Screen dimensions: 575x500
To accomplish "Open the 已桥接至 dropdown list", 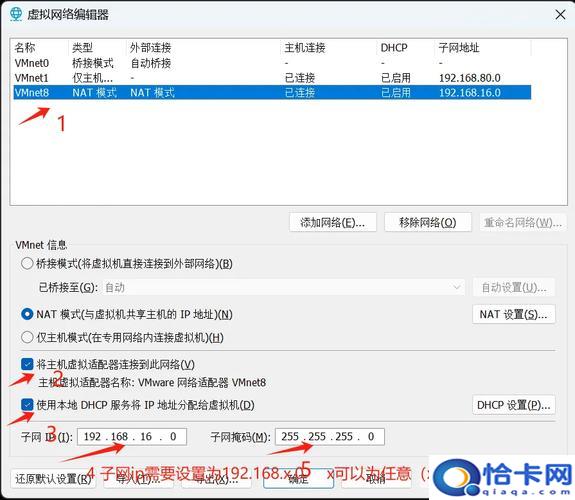I will tap(284, 287).
